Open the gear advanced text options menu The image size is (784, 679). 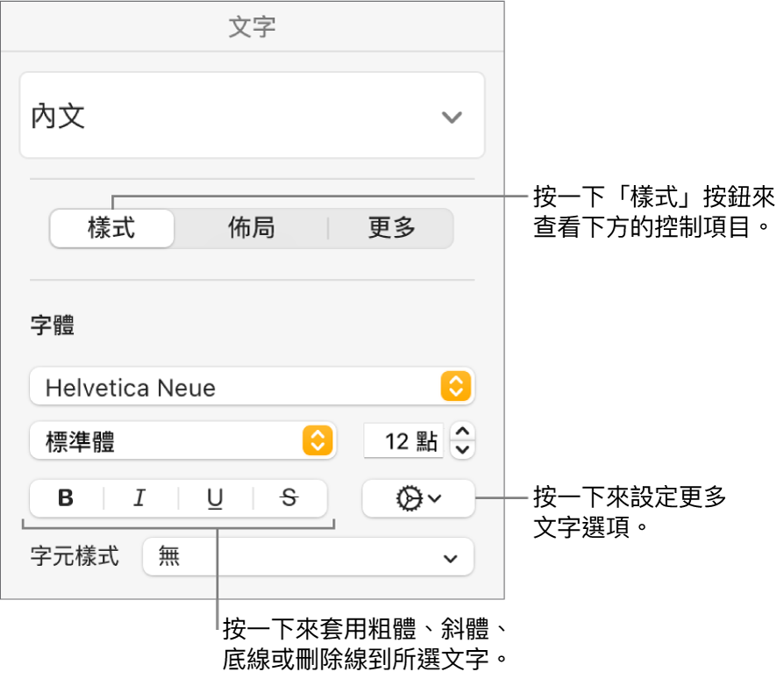(x=418, y=498)
